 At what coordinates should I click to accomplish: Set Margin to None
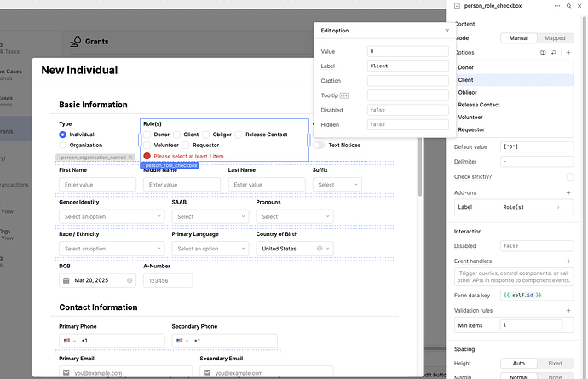tap(555, 376)
